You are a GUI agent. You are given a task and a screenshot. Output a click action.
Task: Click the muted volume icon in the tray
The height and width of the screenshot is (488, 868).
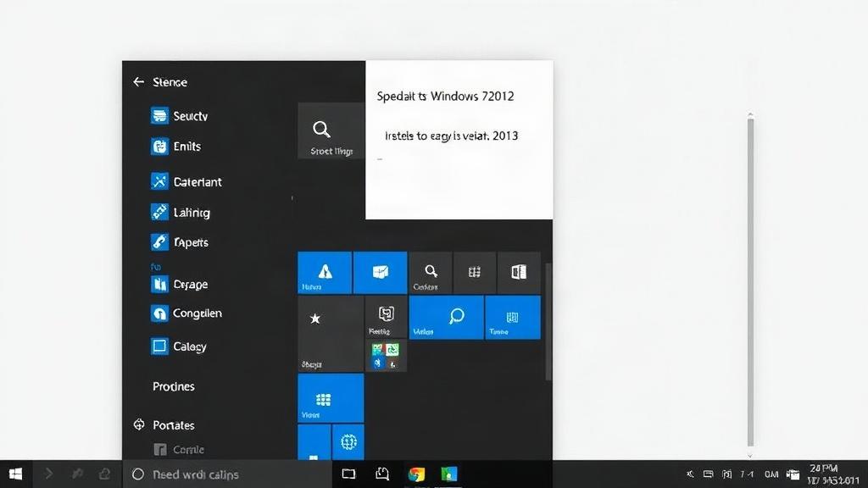(x=690, y=474)
